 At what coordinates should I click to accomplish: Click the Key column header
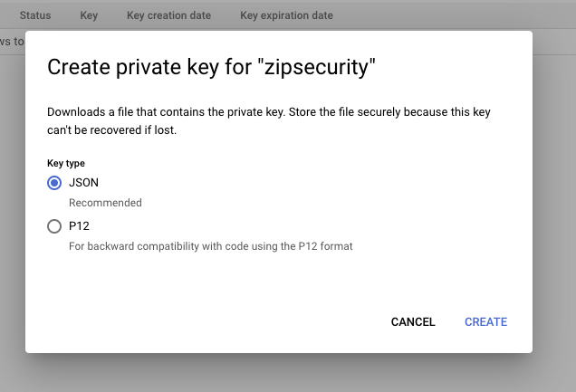89,15
